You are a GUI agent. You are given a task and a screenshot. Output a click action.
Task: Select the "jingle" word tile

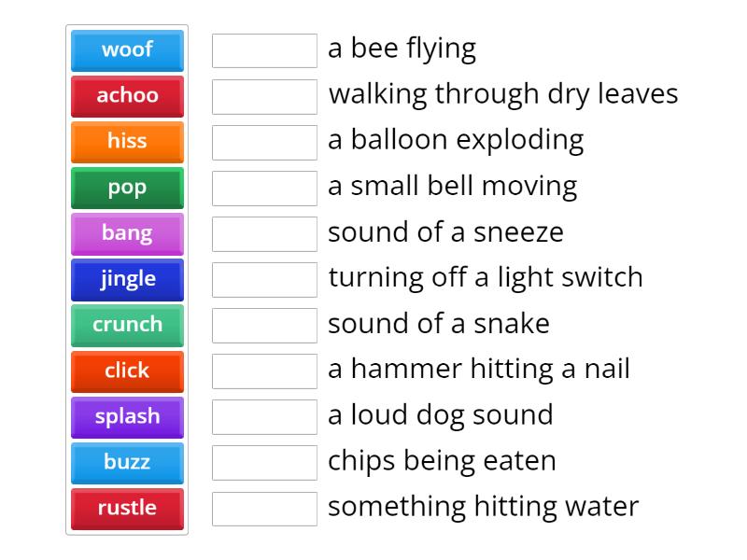127,279
